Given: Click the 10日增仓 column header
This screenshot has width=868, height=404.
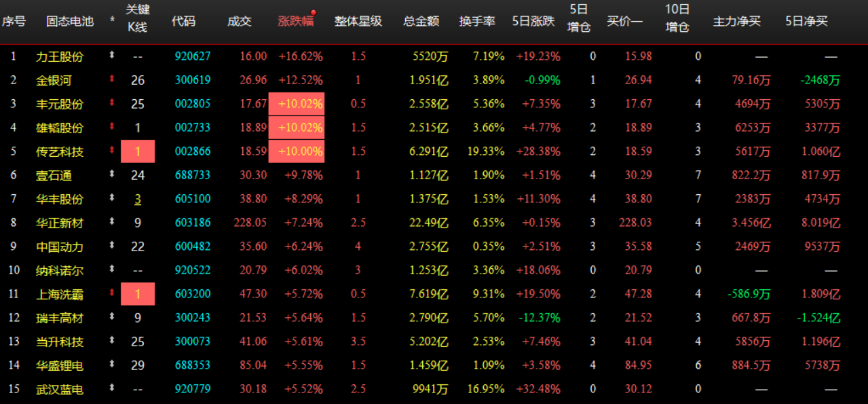Looking at the screenshot, I should click(677, 18).
